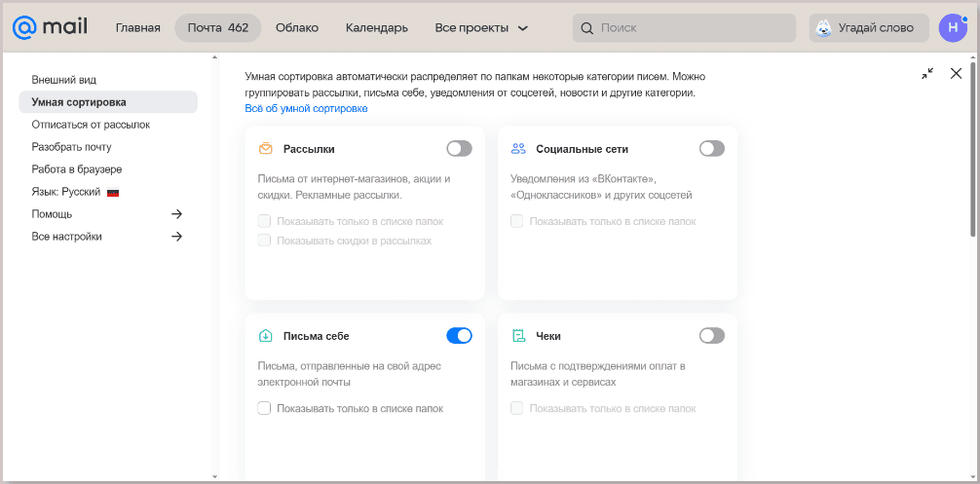The height and width of the screenshot is (484, 980).
Task: Collapse settings with the shrink arrows icon
Action: click(x=927, y=73)
